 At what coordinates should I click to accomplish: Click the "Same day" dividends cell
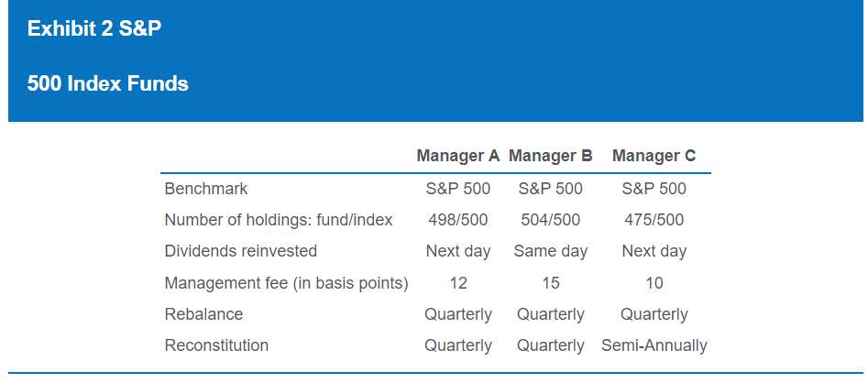pyautogui.click(x=550, y=251)
